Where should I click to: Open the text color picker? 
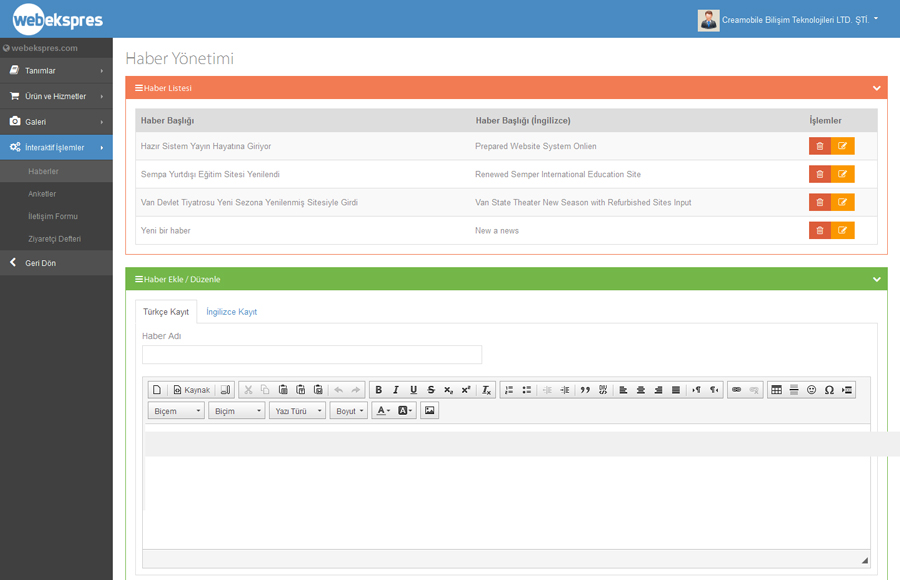click(382, 411)
